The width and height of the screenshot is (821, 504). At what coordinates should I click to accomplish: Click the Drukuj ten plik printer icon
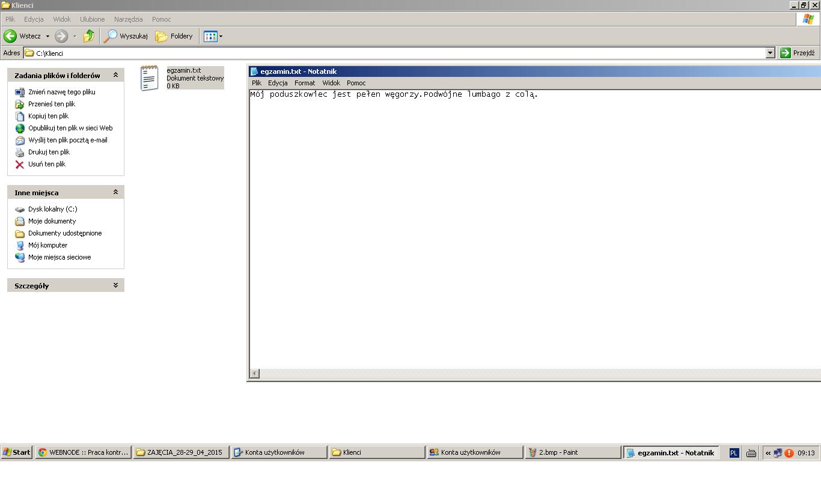point(20,152)
